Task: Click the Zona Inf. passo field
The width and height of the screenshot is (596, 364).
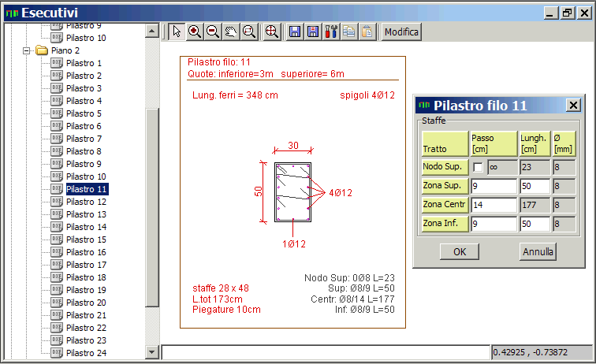Action: tap(494, 225)
